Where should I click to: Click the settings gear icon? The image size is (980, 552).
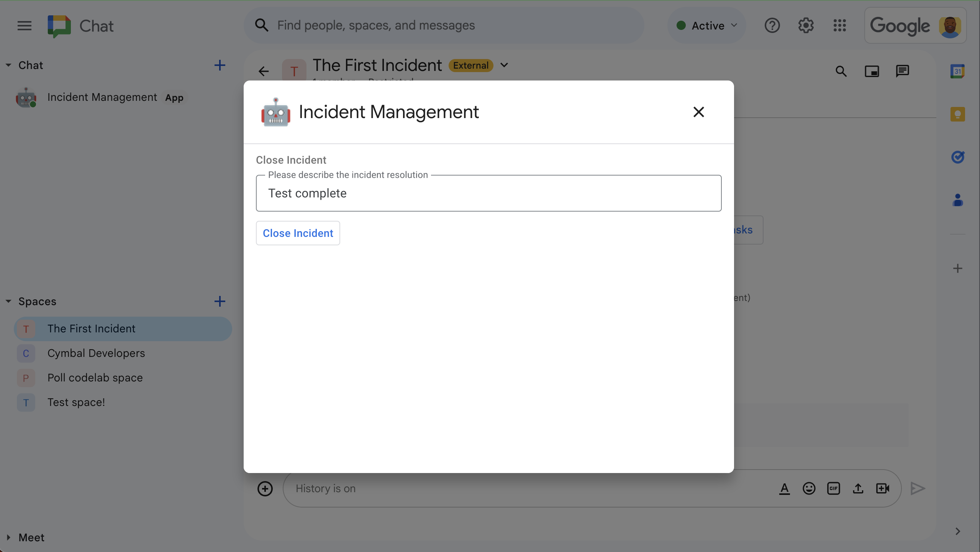coord(806,25)
